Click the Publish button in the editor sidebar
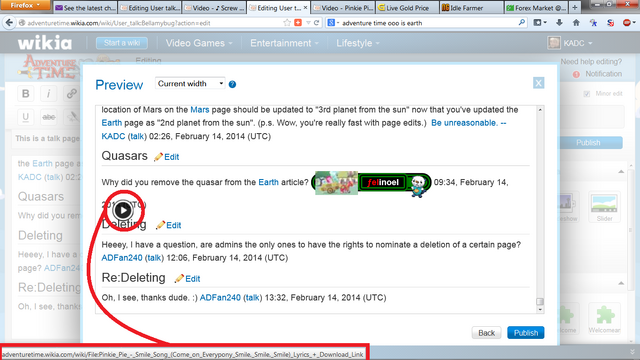Viewport: 640px width, 360px height. (588, 142)
